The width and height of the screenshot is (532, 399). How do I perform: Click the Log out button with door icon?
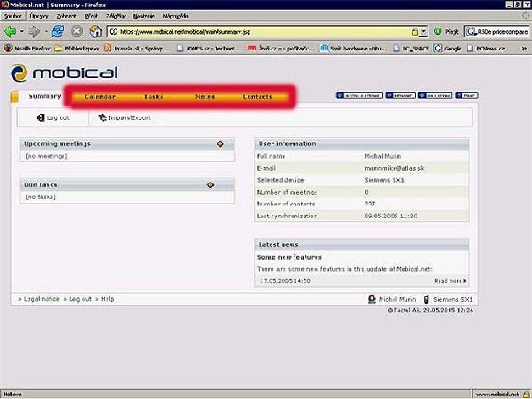53,118
